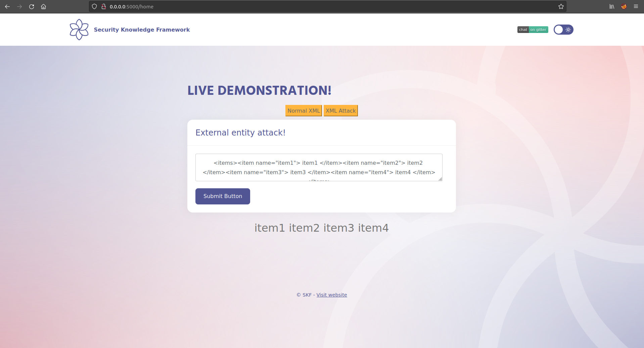
Task: Open the chat on gitter badge
Action: (x=533, y=30)
